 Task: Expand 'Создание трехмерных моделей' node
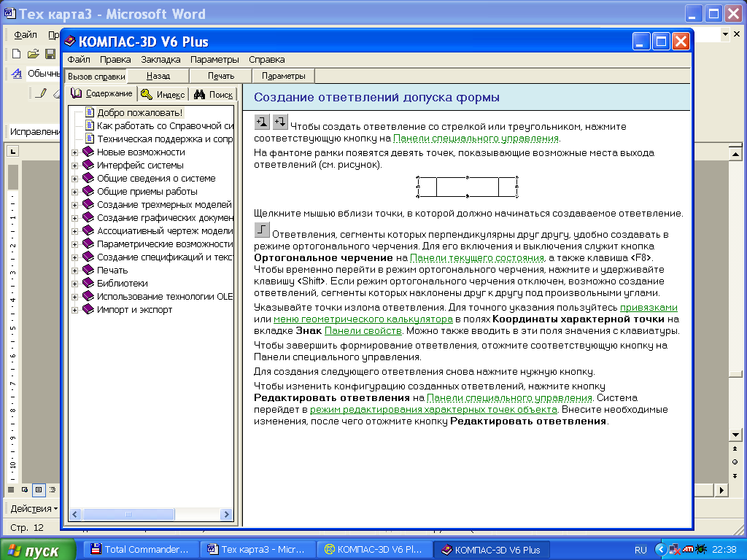(75, 205)
